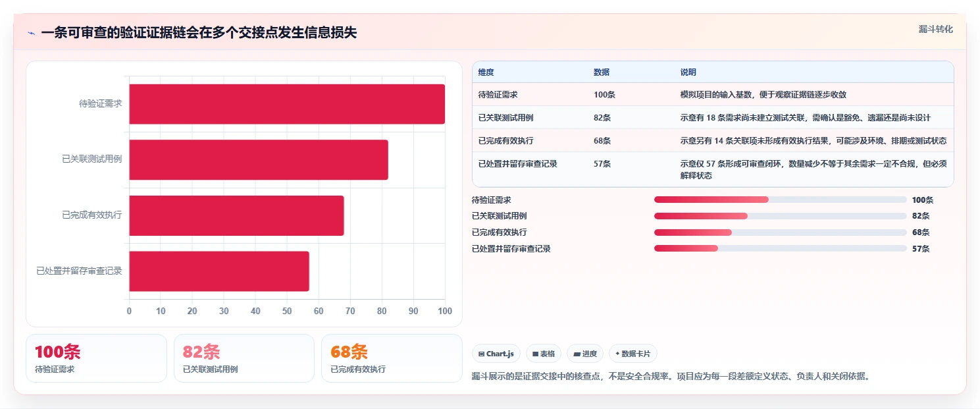This screenshot has height=409, width=980.
Task: Click the lightning icon beside the title
Action: point(31,33)
